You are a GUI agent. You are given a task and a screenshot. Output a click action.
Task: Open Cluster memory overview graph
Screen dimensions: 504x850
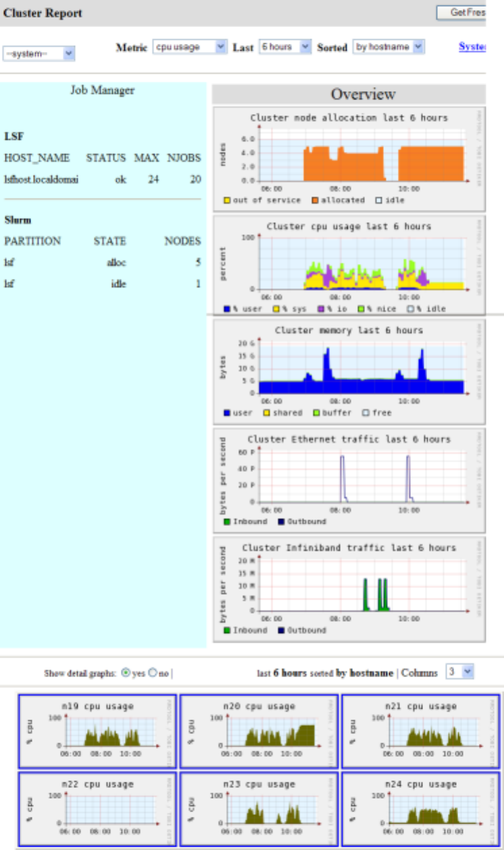349,372
